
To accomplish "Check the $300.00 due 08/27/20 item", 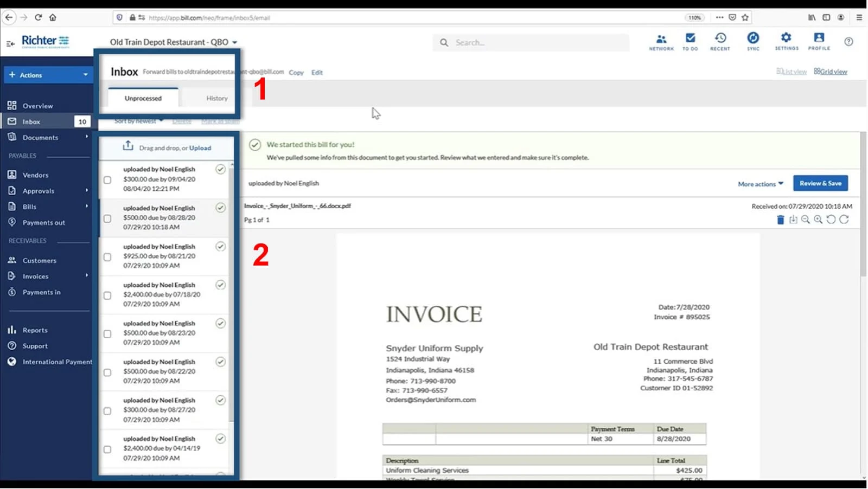I will click(107, 411).
